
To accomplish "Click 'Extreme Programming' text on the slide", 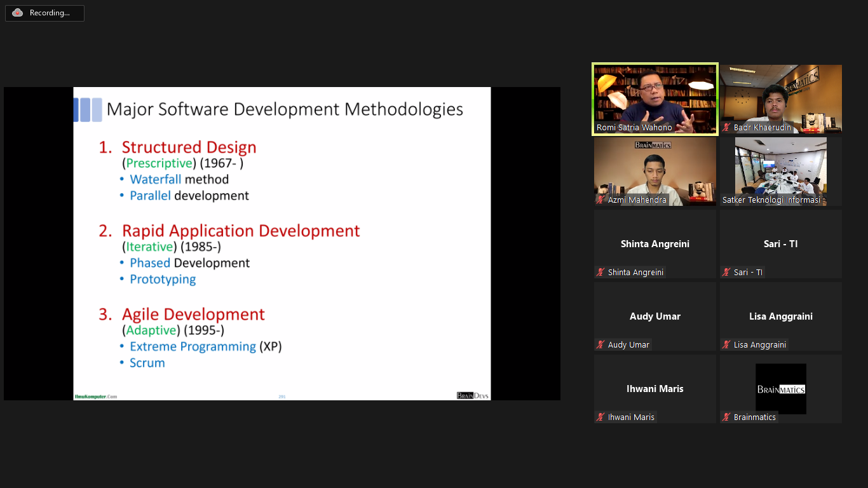I will click(193, 347).
